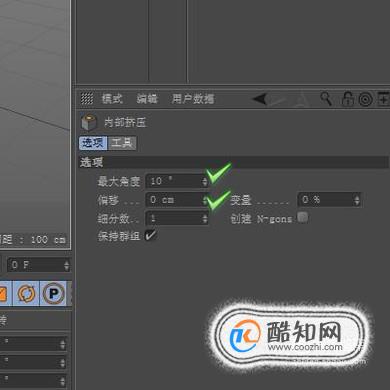Click the orange rotation keyframe icon

point(26,293)
